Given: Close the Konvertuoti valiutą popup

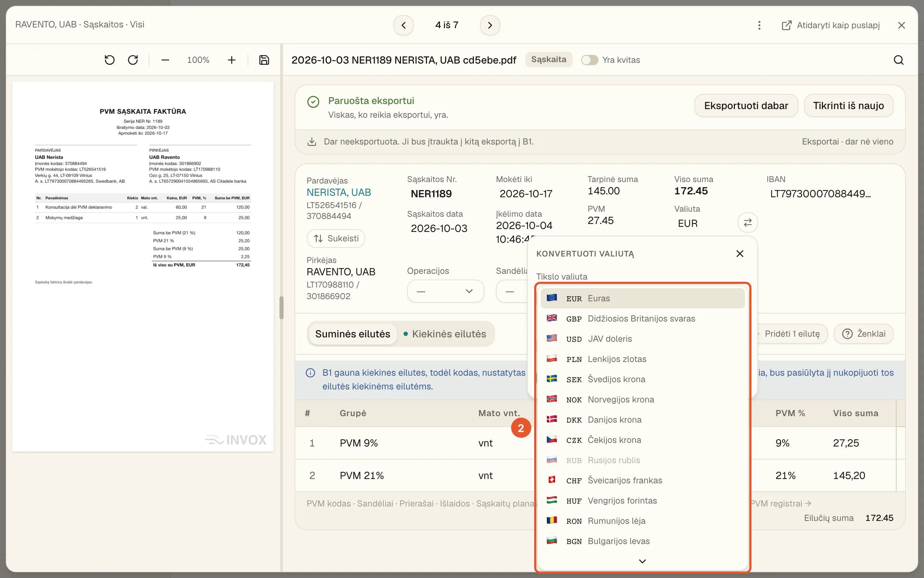Looking at the screenshot, I should pos(740,254).
